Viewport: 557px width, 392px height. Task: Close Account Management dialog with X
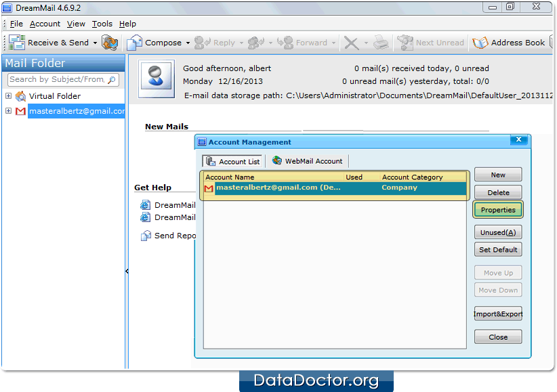coord(518,139)
